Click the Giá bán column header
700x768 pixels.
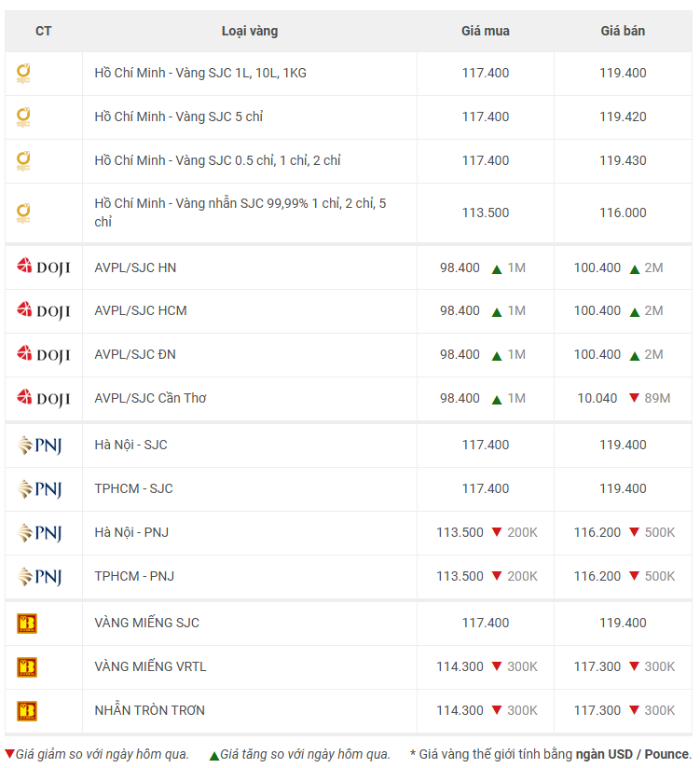click(x=623, y=32)
